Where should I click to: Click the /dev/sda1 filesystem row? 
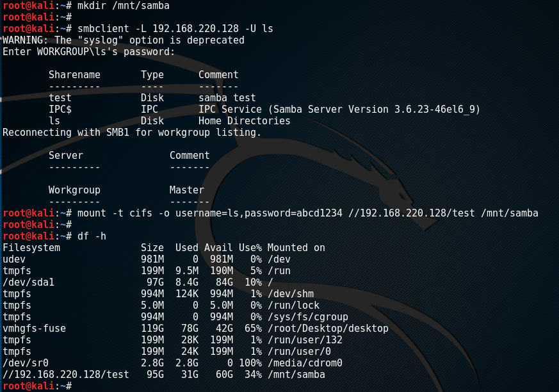(x=29, y=282)
